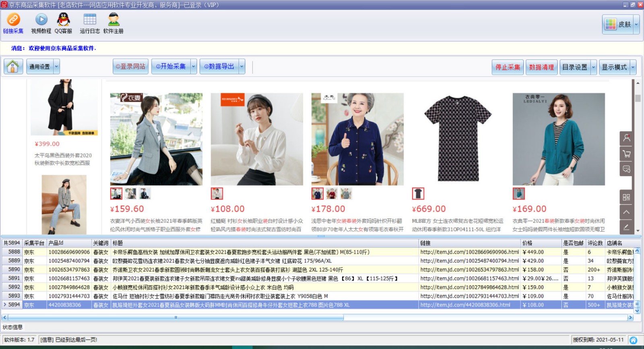Viewport: 644px width, 349px height.
Task: Select third color thumbnail of ¥159.60 blazer
Action: tap(145, 193)
